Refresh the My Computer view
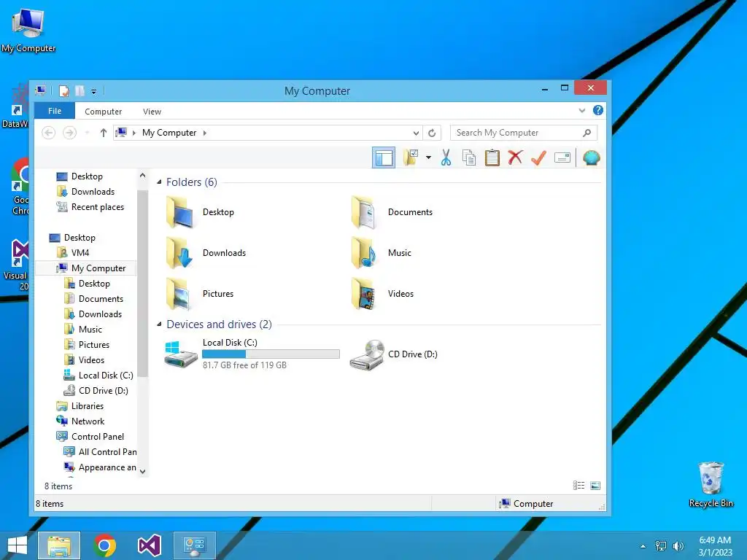This screenshot has height=560, width=747. coord(432,133)
